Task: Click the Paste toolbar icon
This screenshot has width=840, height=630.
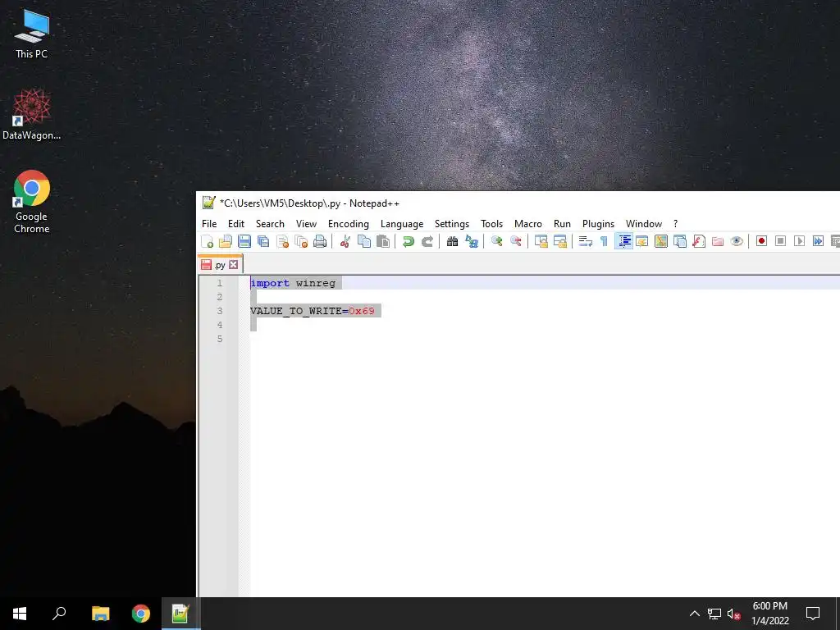Action: 383,241
